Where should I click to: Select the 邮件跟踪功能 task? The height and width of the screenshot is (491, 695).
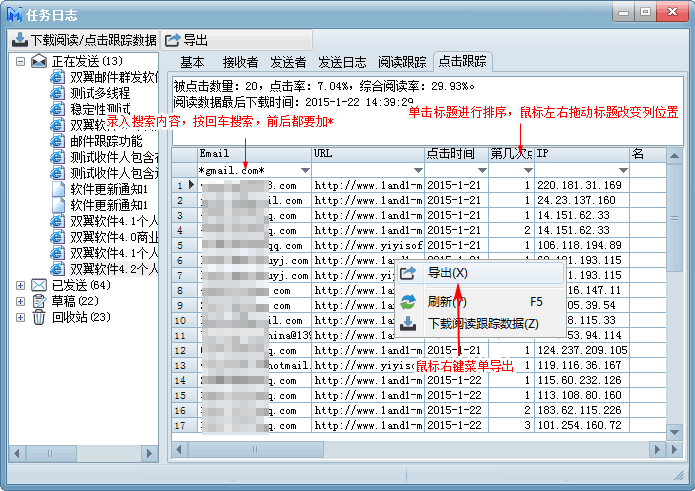106,141
